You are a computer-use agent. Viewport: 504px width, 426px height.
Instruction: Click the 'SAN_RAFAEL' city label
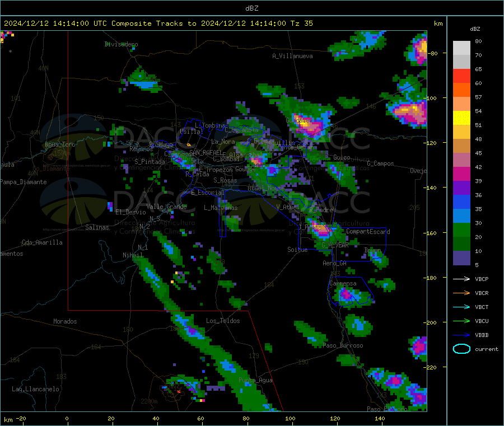click(x=206, y=153)
